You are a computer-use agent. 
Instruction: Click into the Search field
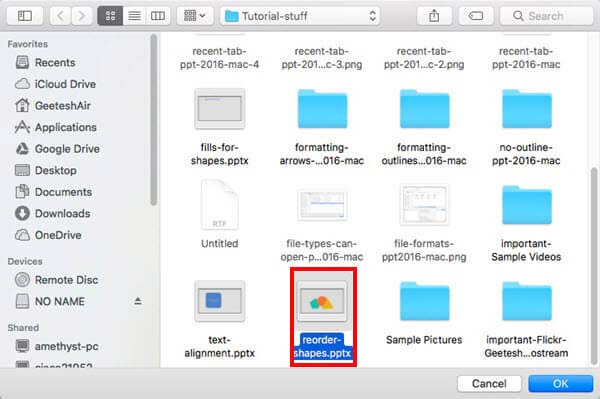(546, 16)
